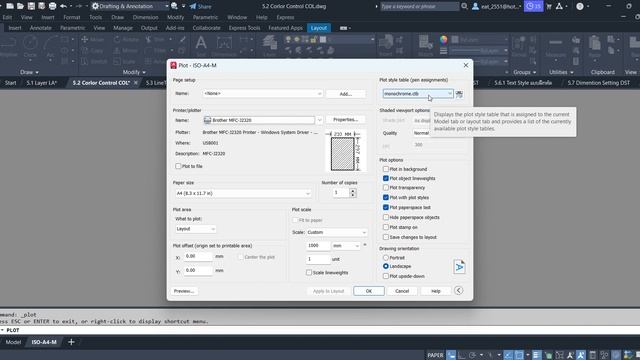Enable Save changes to layout checkbox
This screenshot has height=360, width=640.
[x=386, y=237]
